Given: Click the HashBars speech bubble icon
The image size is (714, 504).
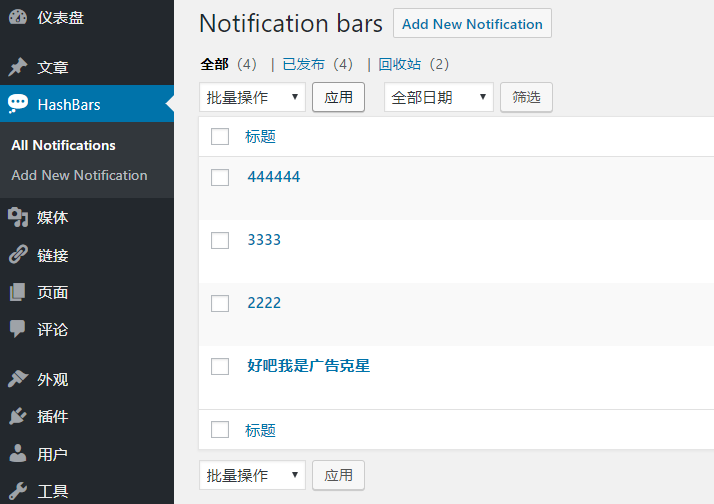Looking at the screenshot, I should [x=18, y=104].
